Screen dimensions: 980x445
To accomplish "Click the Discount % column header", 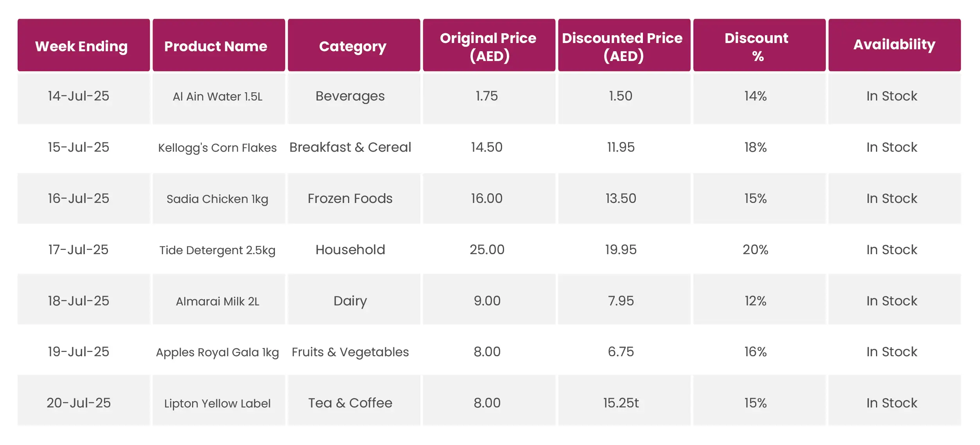I will pos(759,46).
